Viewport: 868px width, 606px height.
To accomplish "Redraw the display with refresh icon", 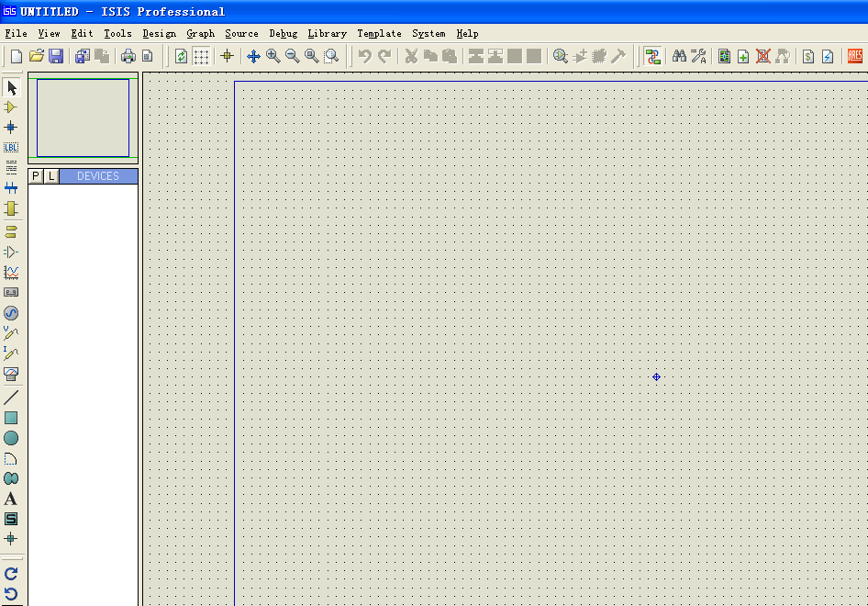I will [x=181, y=56].
